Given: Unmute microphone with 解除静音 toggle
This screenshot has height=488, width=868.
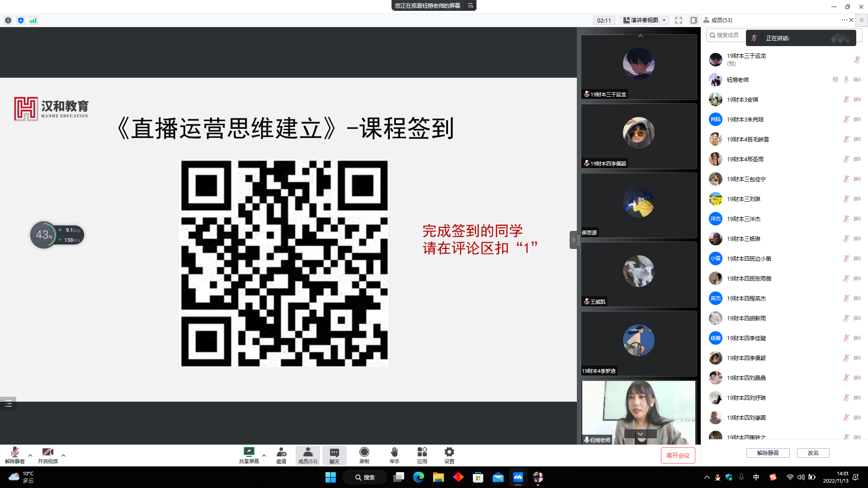Looking at the screenshot, I should (14, 452).
